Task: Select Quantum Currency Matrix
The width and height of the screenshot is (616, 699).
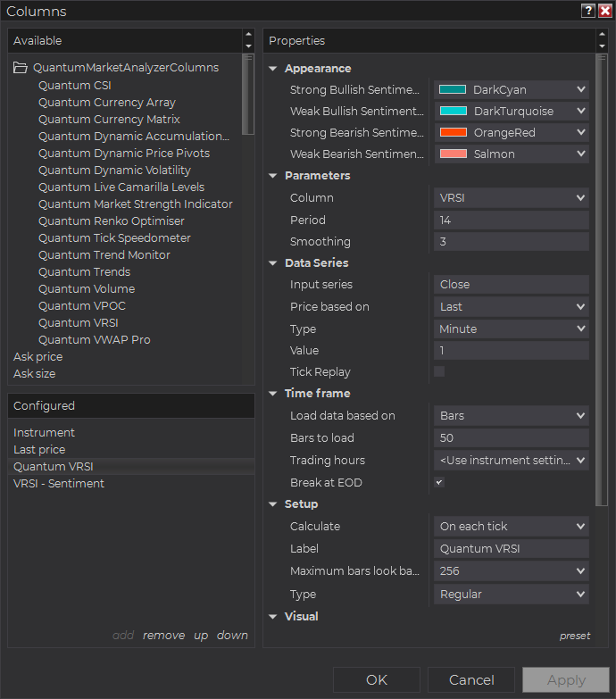Action: click(x=109, y=120)
